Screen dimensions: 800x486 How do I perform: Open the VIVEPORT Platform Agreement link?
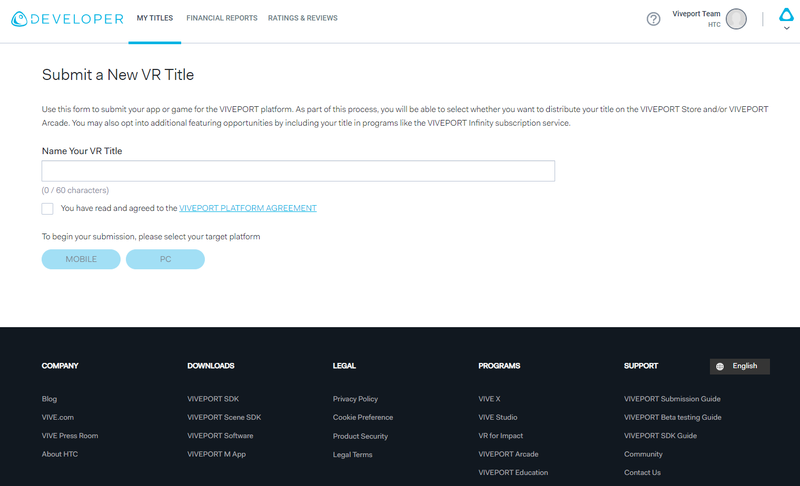pyautogui.click(x=248, y=208)
